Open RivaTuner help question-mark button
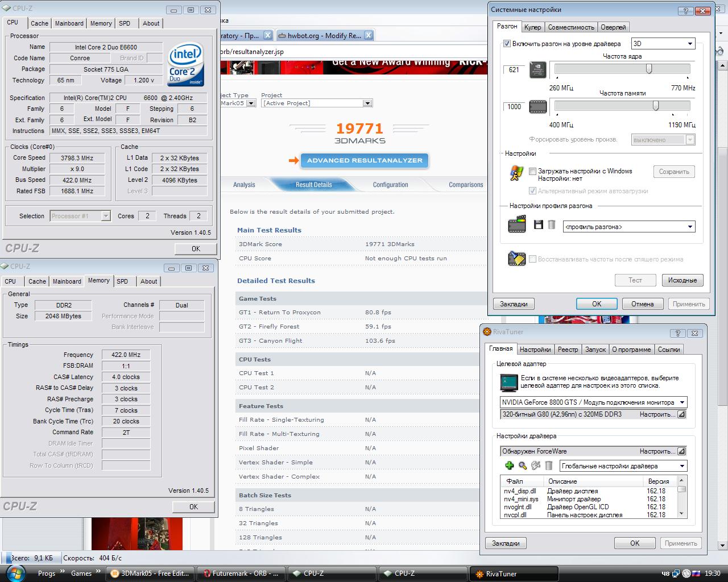This screenshot has width=728, height=582. tap(677, 333)
